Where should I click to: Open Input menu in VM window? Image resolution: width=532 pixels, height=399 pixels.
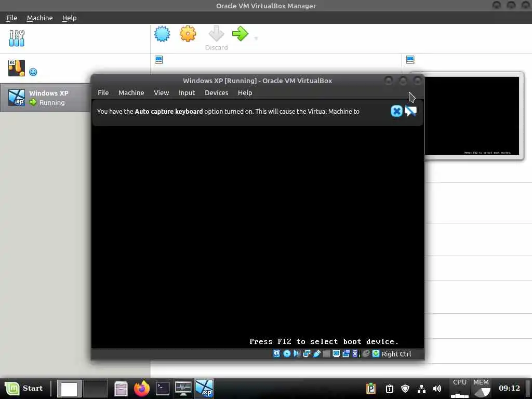(187, 92)
